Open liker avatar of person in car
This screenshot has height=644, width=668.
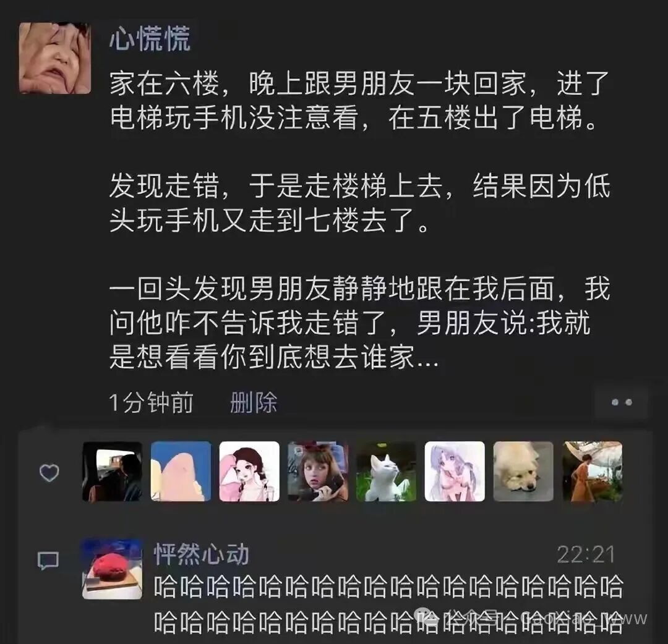(x=112, y=471)
